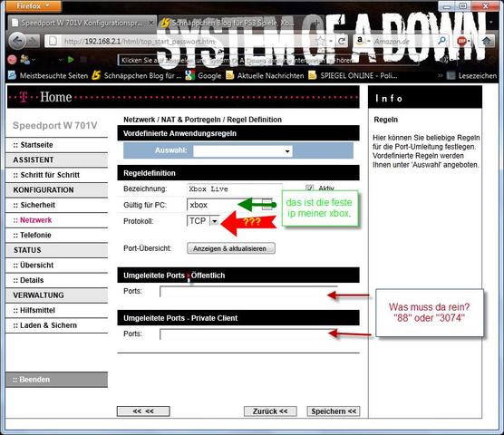This screenshot has height=435, width=504.
Task: Click the Private Client Ports input field
Action: (248, 334)
